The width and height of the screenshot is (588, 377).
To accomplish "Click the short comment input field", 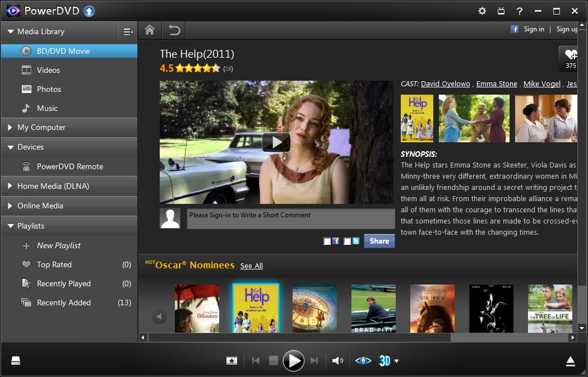I will (290, 218).
